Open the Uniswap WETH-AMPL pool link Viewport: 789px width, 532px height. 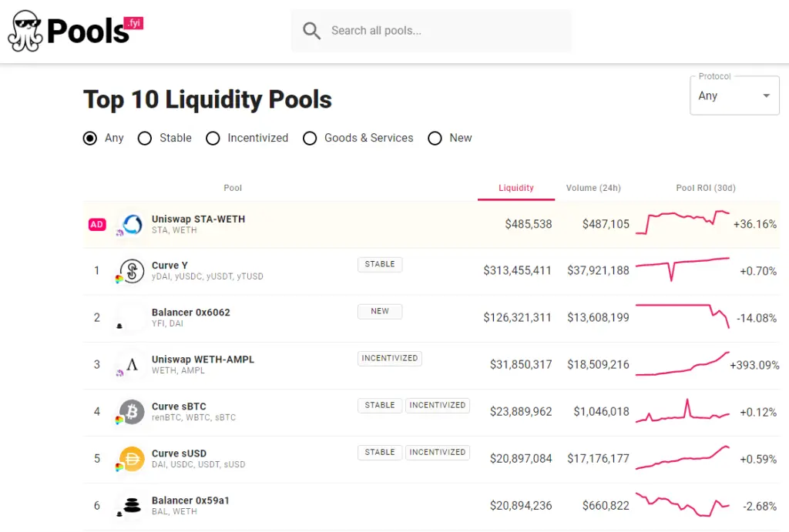point(203,360)
